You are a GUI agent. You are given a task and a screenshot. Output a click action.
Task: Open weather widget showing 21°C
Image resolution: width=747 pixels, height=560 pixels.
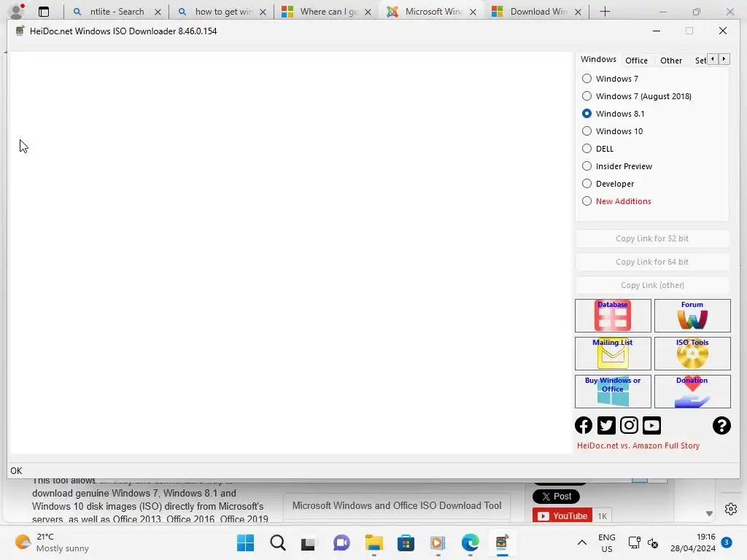tap(52, 542)
